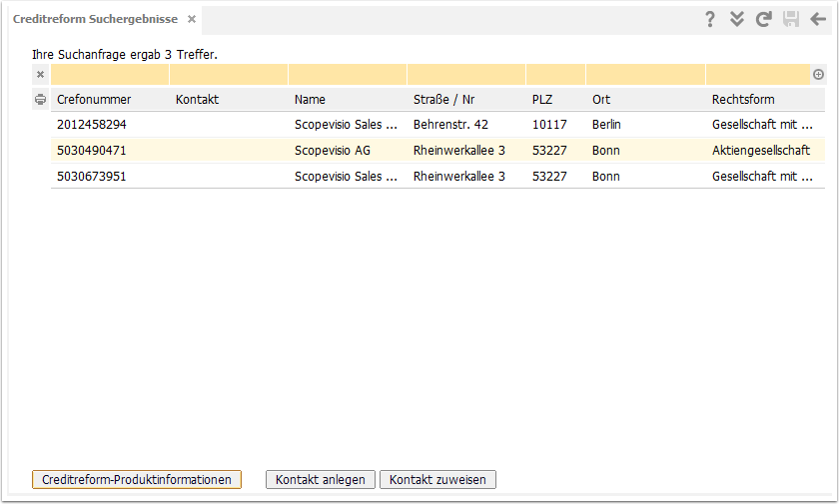839x504 pixels.
Task: Click the Creditreform-Produktinformationen button
Action: pos(137,479)
